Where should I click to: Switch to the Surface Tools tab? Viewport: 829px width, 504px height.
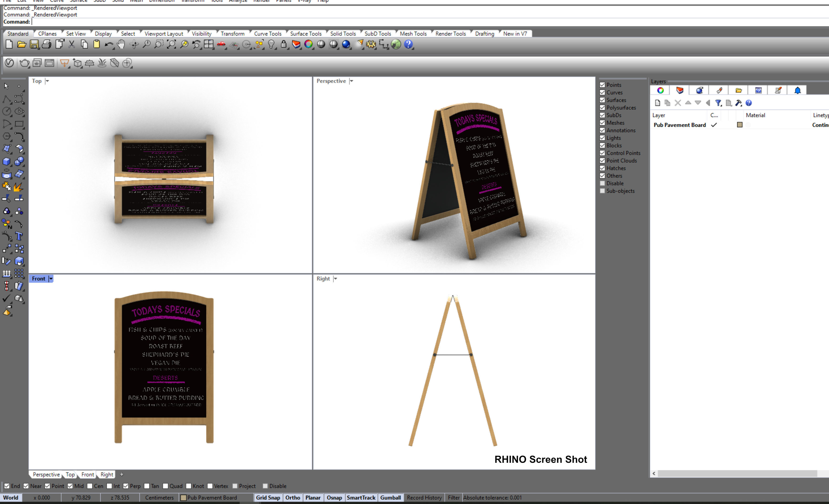click(306, 34)
